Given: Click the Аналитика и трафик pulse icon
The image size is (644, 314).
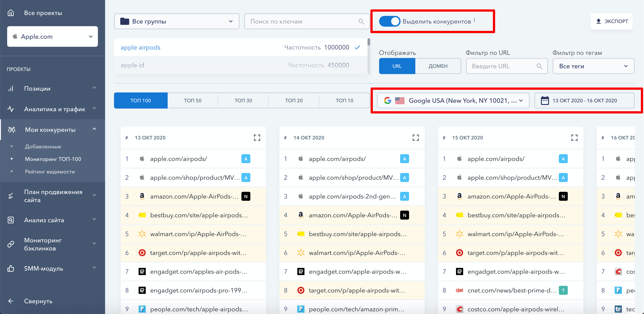Looking at the screenshot, I should (11, 109).
